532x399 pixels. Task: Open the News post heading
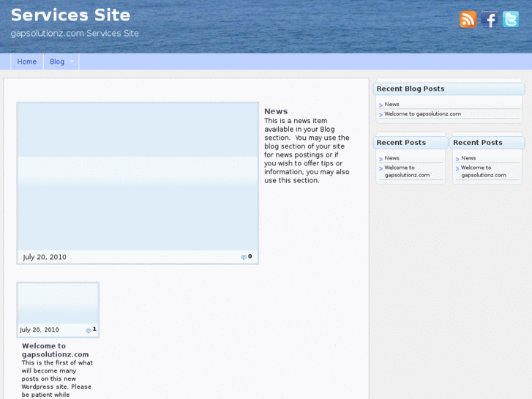(x=276, y=111)
